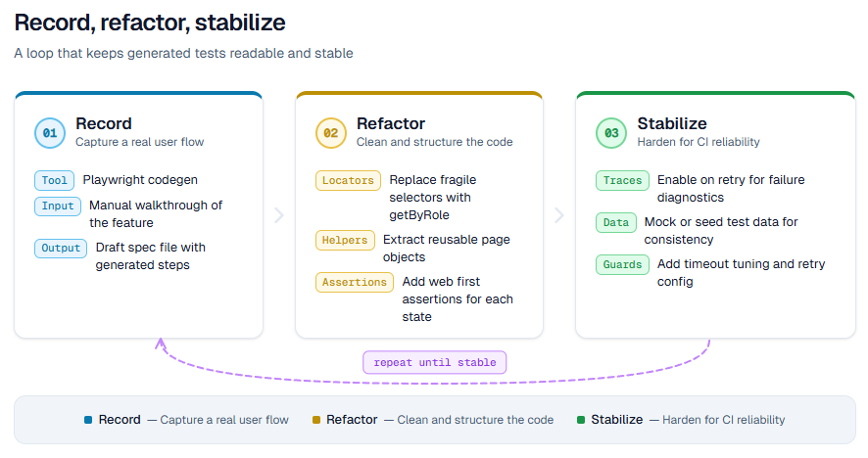Viewport: 868px width, 458px height.
Task: Click the Locators tag in Refactor
Action: [348, 180]
